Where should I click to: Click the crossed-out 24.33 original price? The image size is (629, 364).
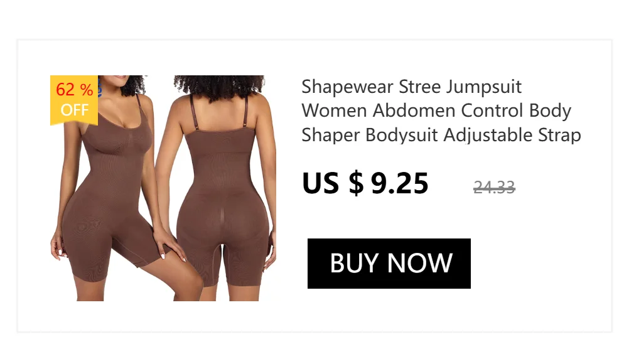coord(494,187)
